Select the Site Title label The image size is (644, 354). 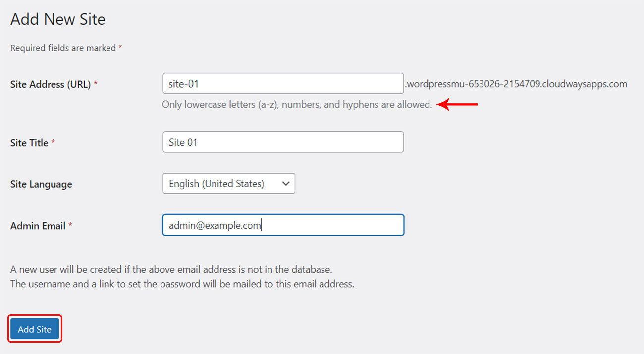[29, 143]
